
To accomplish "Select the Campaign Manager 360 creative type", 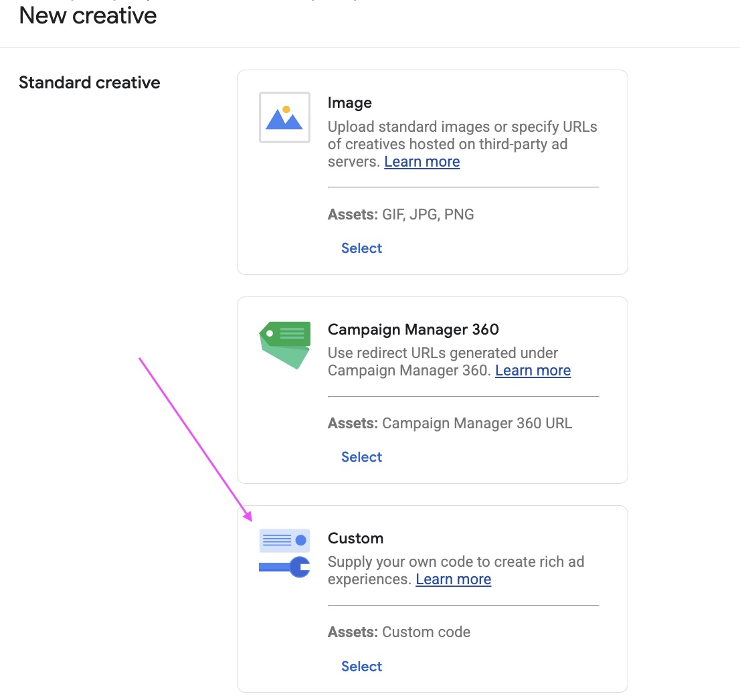I will 361,457.
